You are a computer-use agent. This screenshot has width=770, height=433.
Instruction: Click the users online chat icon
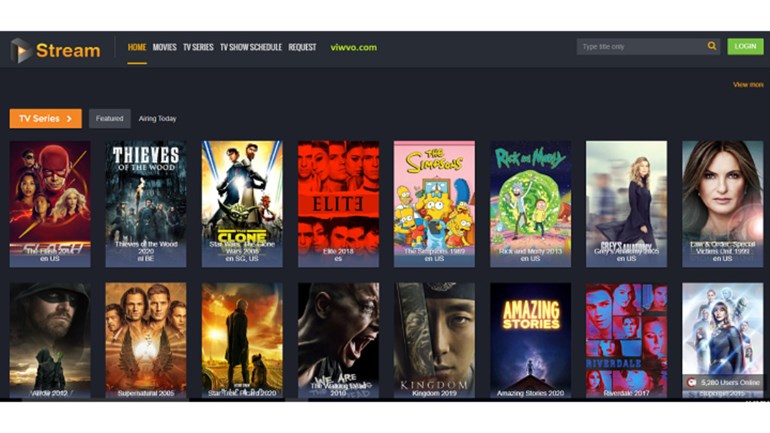point(692,382)
